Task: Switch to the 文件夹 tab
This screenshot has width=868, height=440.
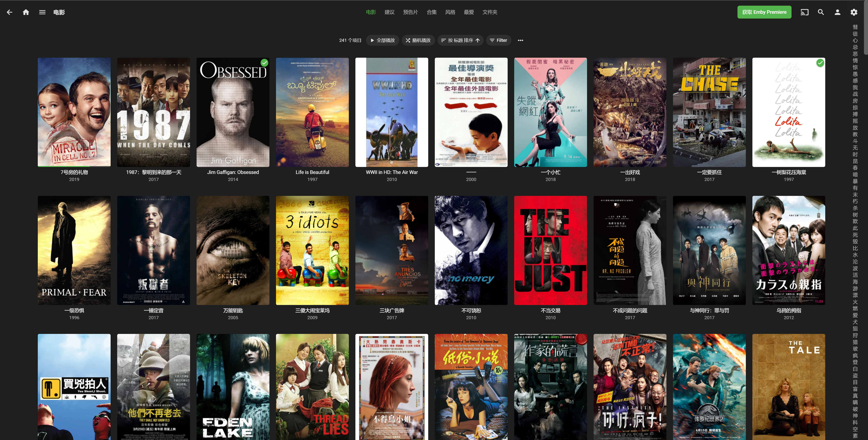Action: (x=490, y=12)
